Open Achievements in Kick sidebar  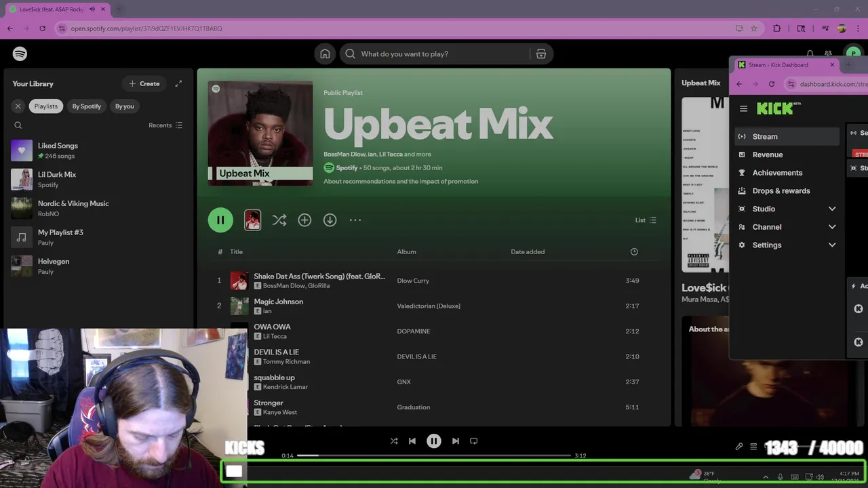click(x=787, y=173)
